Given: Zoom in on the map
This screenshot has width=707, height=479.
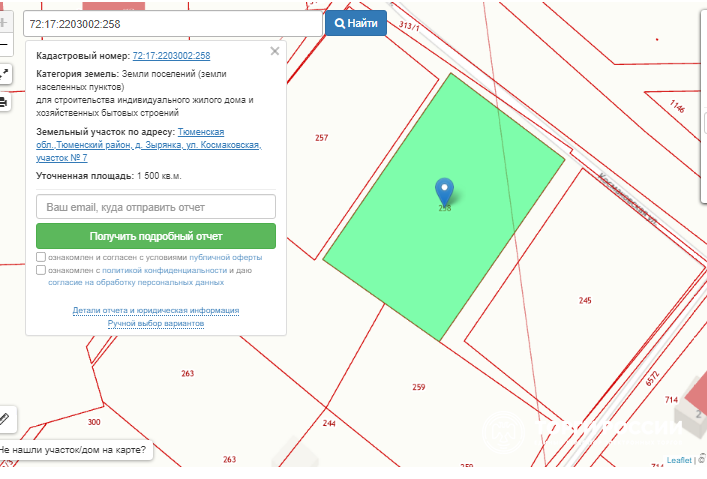Looking at the screenshot, I should coord(4,22).
